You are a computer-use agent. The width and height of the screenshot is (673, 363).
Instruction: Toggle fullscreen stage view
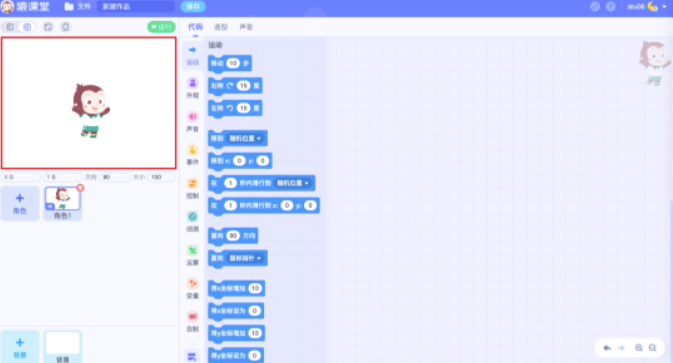tap(48, 27)
